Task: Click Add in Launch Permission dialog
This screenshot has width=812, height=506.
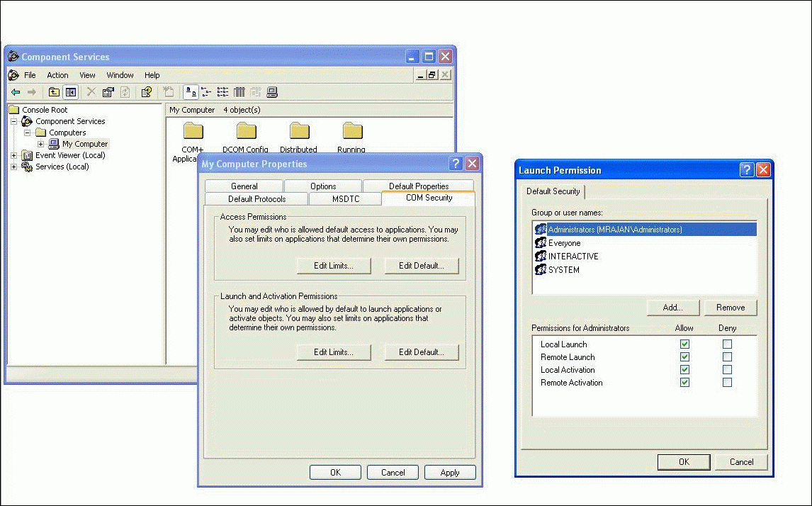Action: [672, 308]
